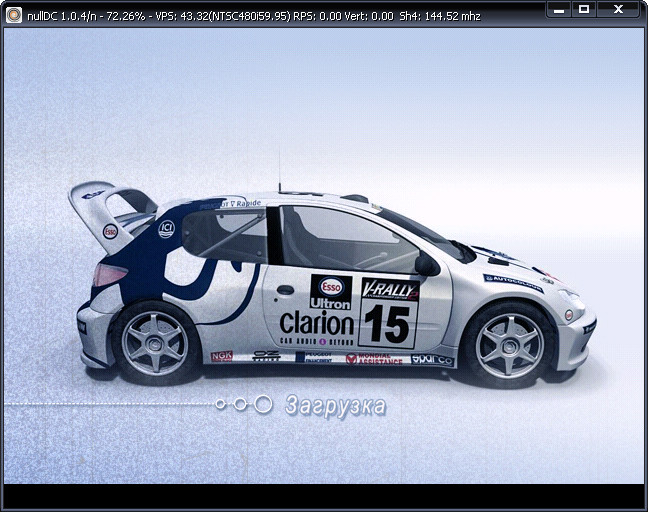The height and width of the screenshot is (512, 648).
Task: Close the nullDC emulator window
Action: coord(618,10)
